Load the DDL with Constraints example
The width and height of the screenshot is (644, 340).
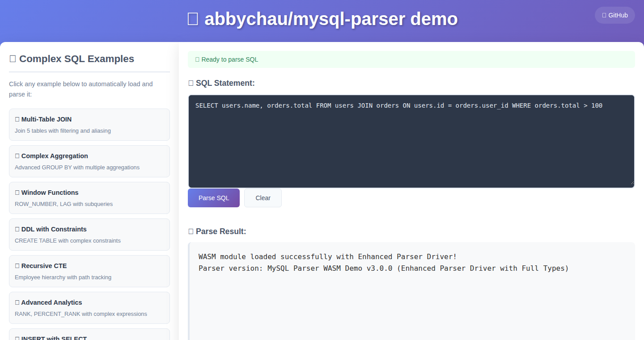click(x=89, y=235)
